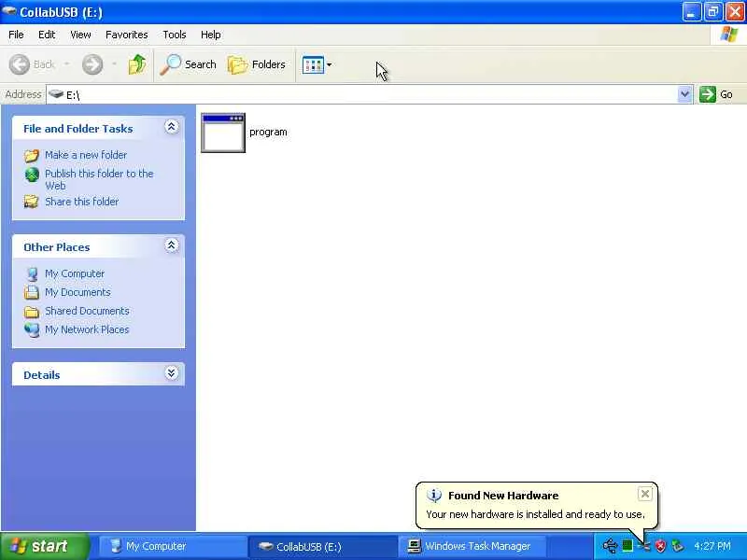Click the Forward navigation button
Viewport: 747px width, 560px height.
tap(92, 64)
